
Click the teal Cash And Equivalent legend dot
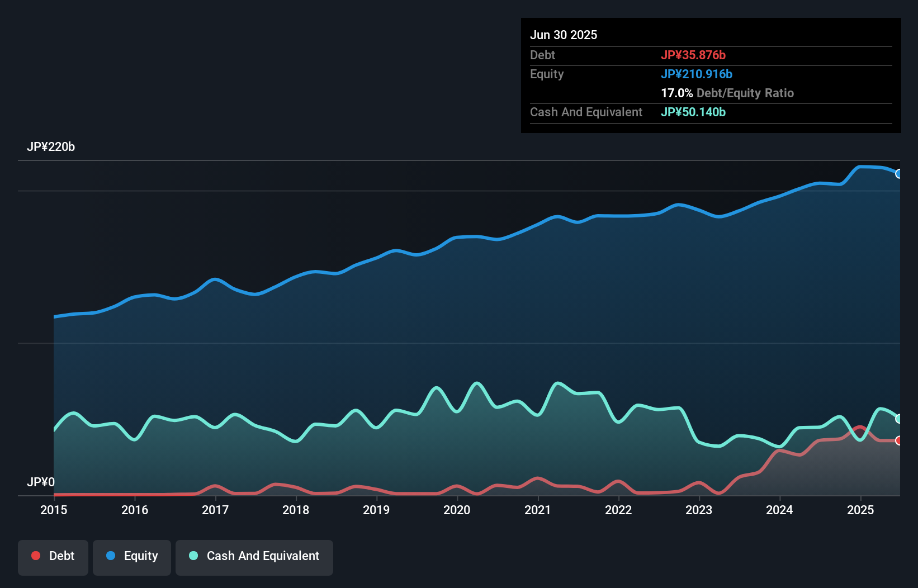(193, 556)
